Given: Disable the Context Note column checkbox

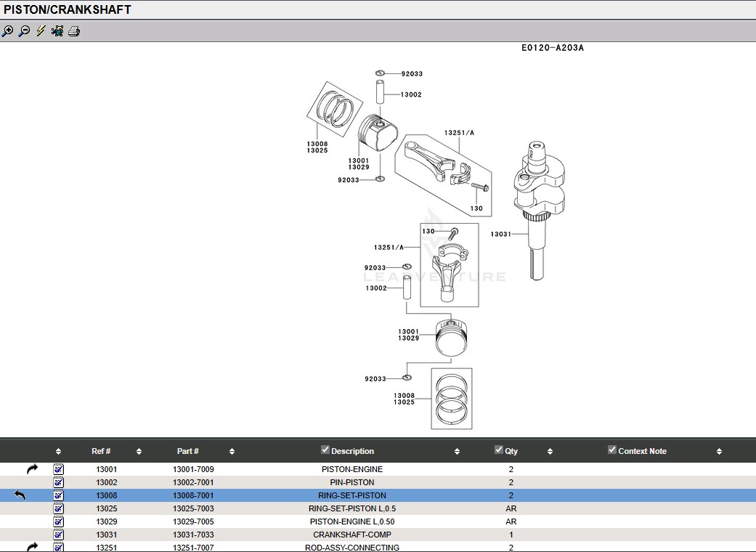Looking at the screenshot, I should click(x=612, y=450).
